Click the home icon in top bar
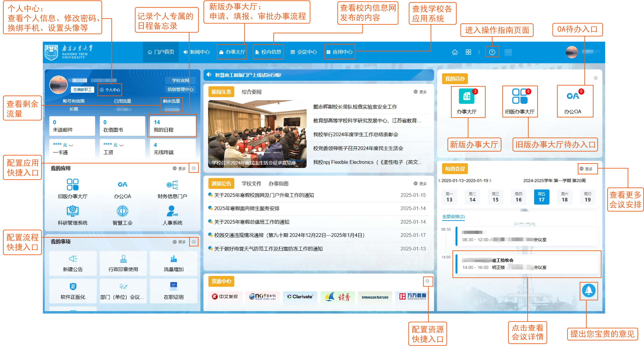Screen dimensions: 644x364 point(455,52)
